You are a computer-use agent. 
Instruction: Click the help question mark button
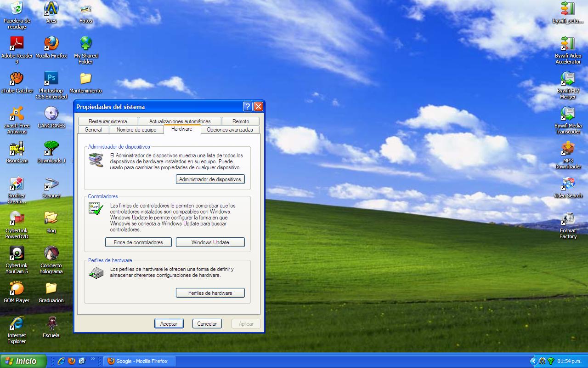(x=248, y=107)
